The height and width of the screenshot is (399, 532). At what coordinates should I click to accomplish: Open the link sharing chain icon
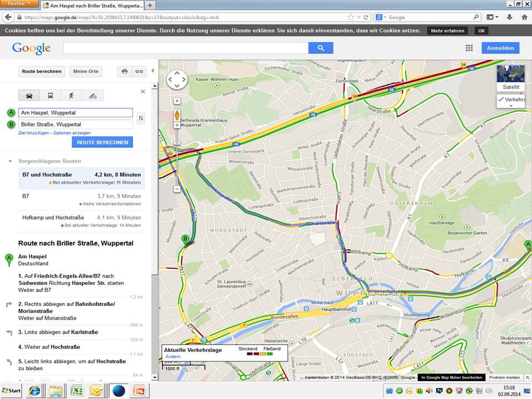click(139, 71)
